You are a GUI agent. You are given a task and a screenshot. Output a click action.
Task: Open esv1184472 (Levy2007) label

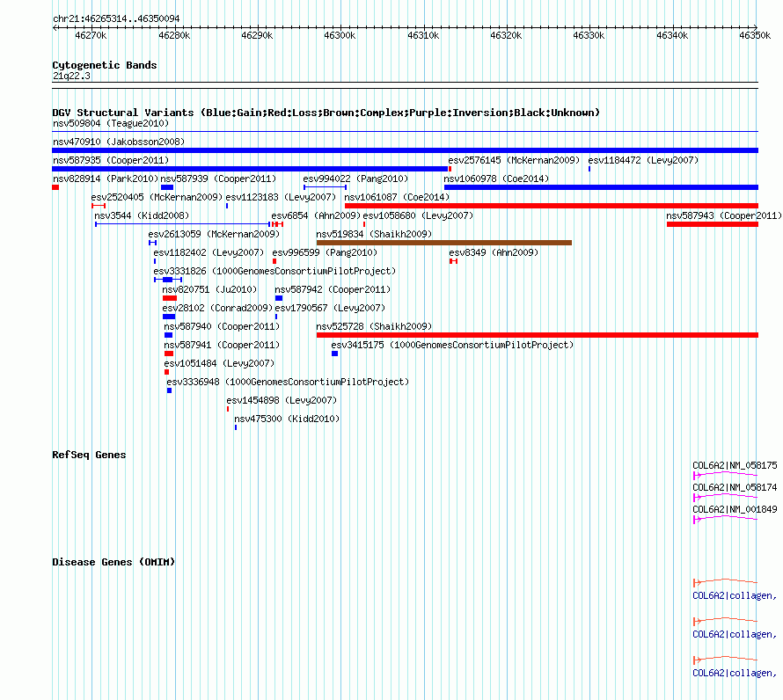(643, 160)
